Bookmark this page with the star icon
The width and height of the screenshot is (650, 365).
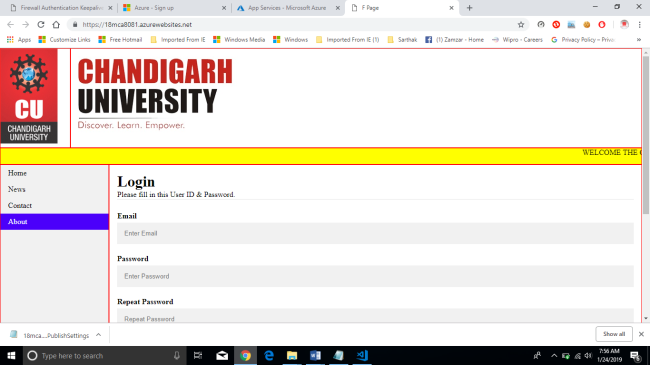point(521,24)
